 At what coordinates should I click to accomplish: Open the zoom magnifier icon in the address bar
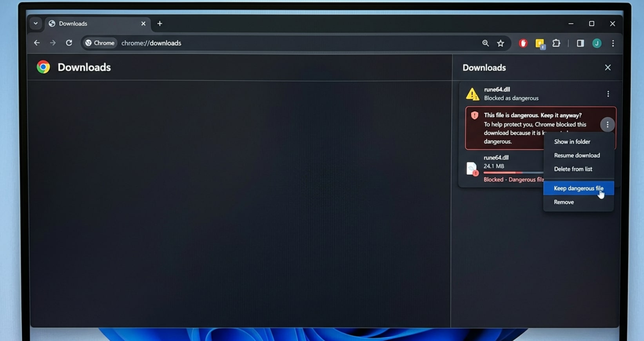click(x=485, y=43)
